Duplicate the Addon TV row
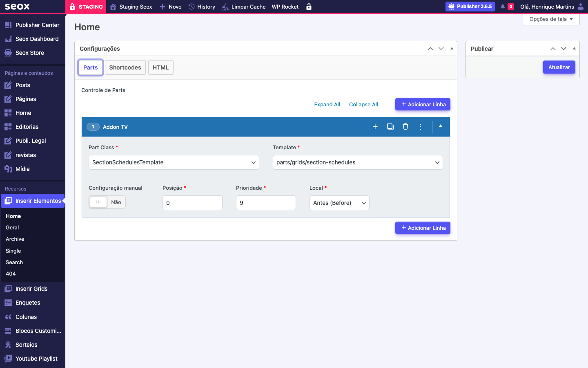Viewport: 588px width, 368px height. tap(390, 127)
